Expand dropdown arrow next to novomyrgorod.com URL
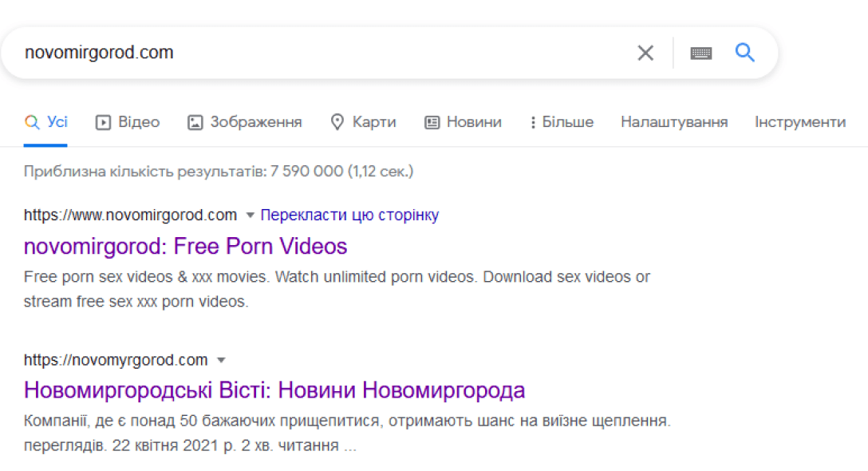This screenshot has height=471, width=868. 222,360
